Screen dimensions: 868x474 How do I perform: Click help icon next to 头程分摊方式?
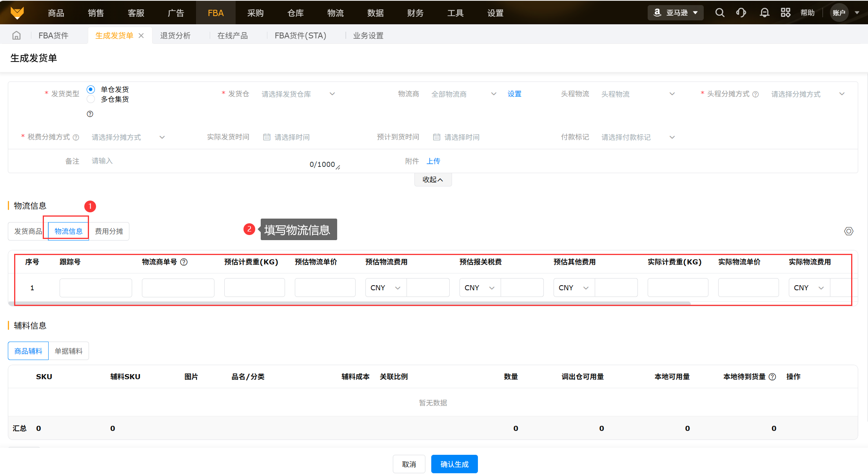755,94
